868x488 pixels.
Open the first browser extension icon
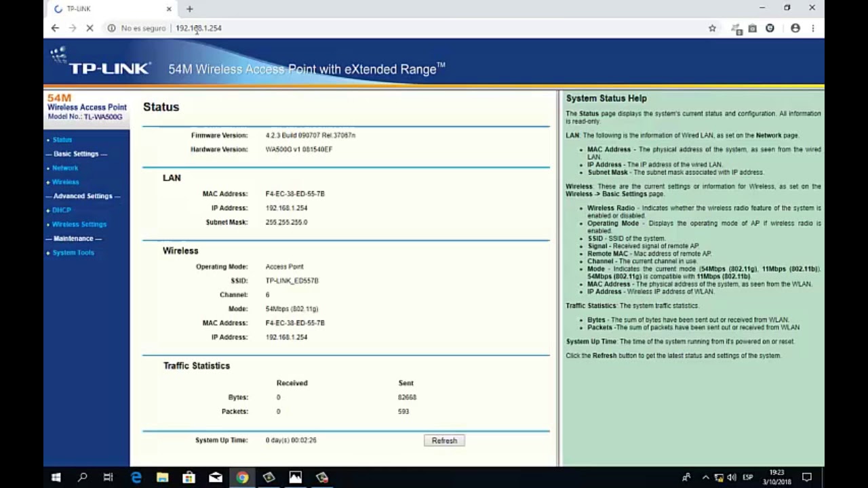point(736,28)
